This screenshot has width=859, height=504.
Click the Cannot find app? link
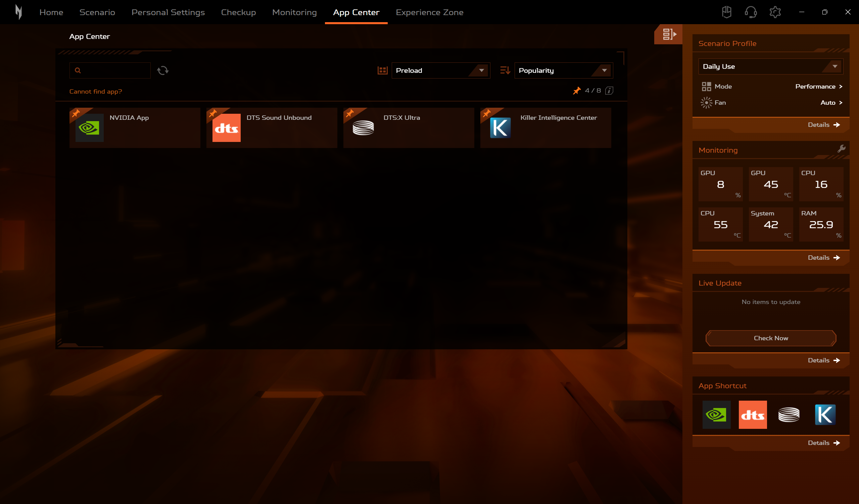(95, 91)
